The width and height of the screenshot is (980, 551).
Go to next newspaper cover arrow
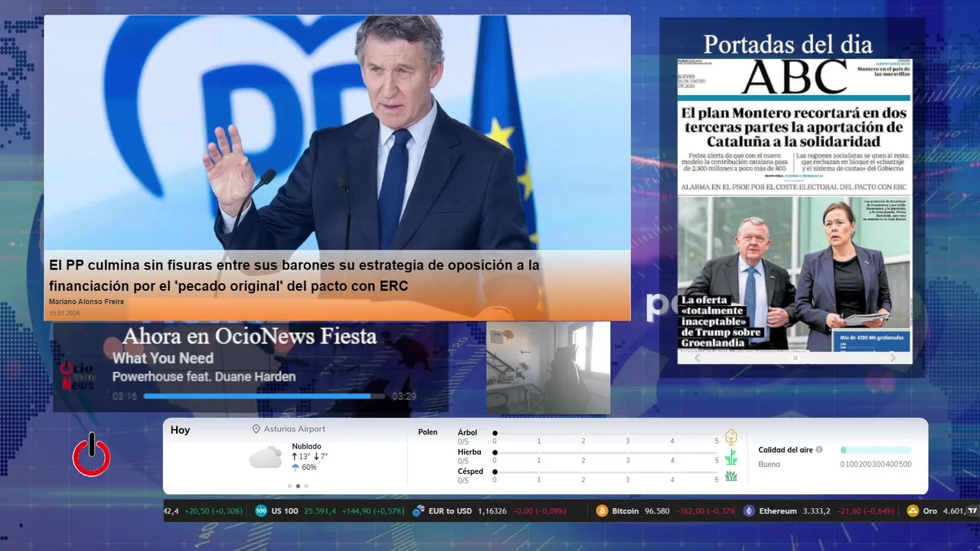click(892, 357)
